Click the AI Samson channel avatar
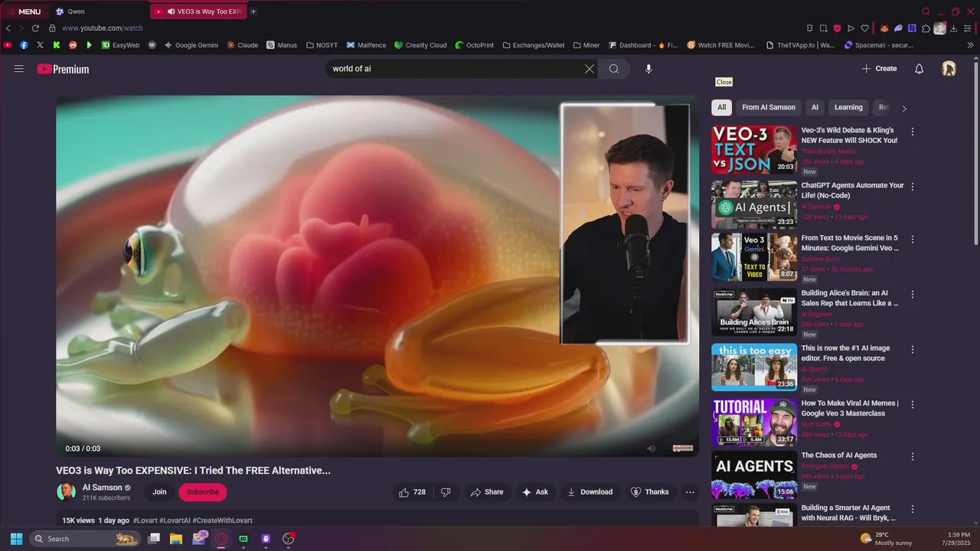This screenshot has height=551, width=980. (67, 492)
